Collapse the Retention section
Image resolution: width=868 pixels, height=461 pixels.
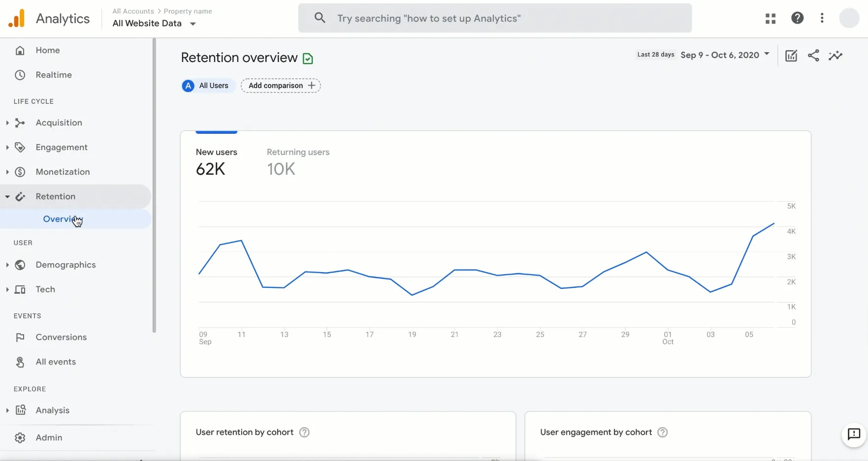coord(7,196)
